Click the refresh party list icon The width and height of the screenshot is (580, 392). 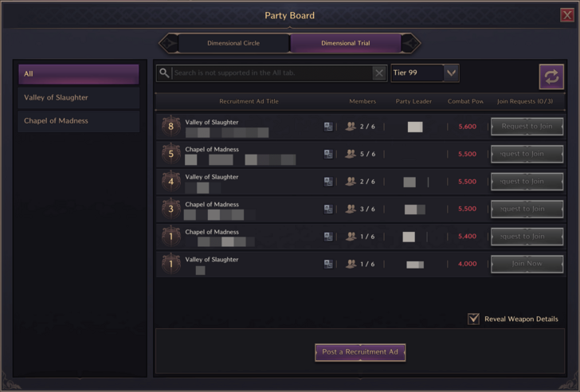[x=551, y=76]
